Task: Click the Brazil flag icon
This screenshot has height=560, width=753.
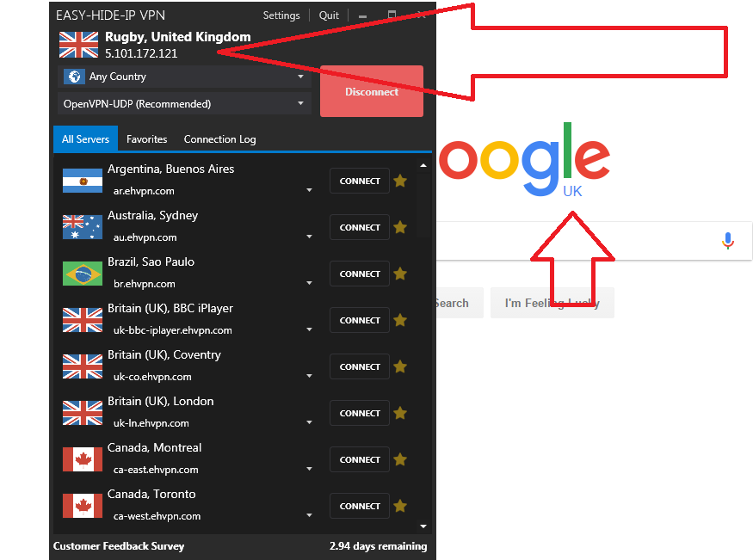Action: 83,274
